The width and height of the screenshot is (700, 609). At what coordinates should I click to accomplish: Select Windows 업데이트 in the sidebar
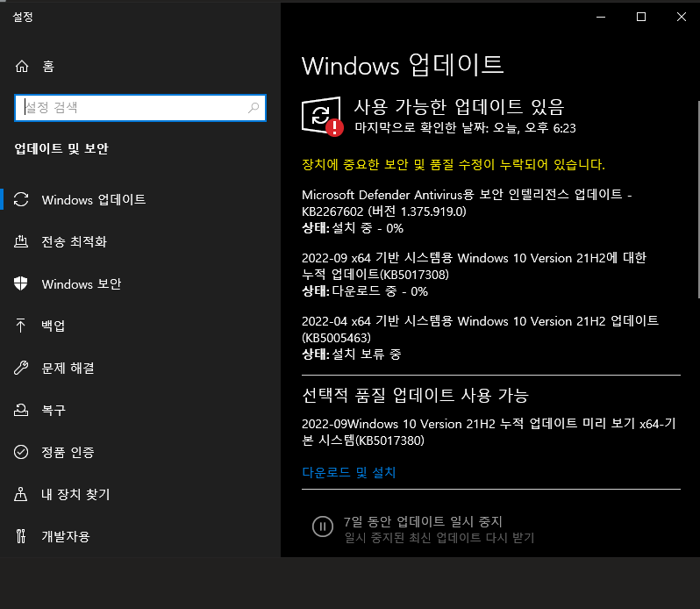[140, 199]
